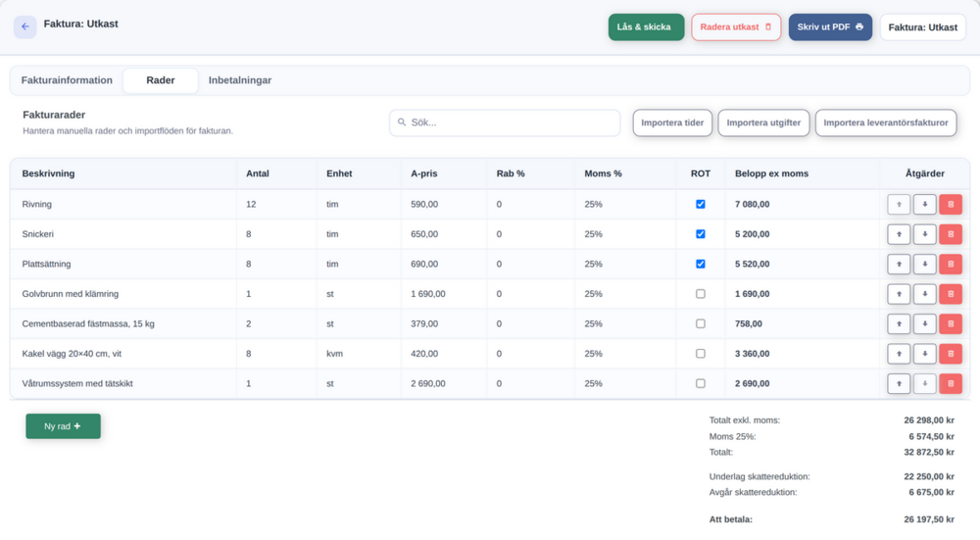Delete the Kakel vägg row
This screenshot has height=540, width=980.
tap(951, 354)
